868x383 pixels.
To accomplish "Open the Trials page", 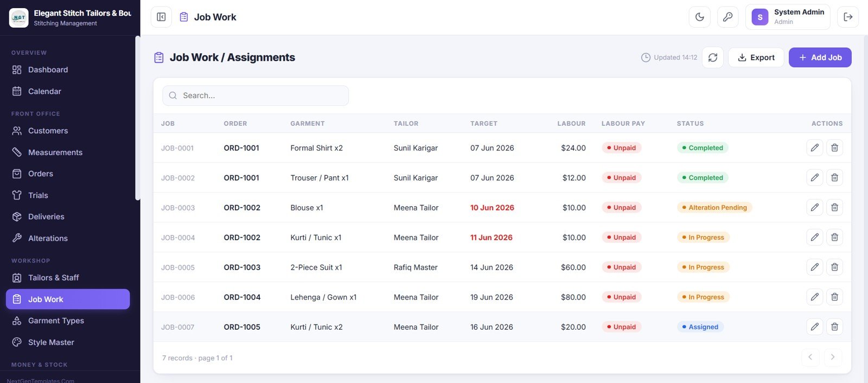I will [68, 195].
